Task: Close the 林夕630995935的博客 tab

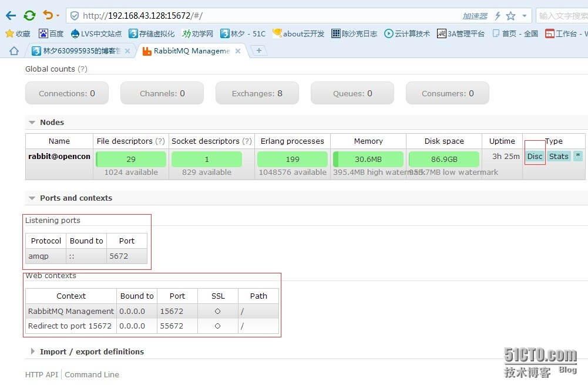Action: (127, 51)
